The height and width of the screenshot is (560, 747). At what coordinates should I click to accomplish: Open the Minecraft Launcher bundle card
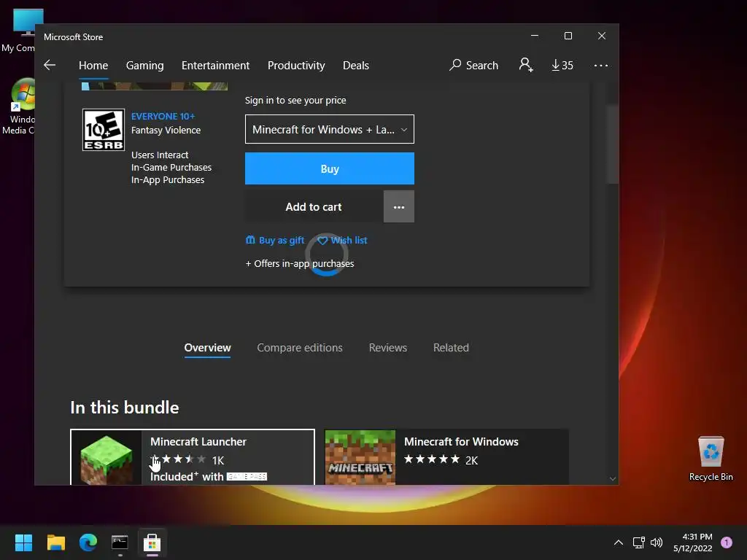(193, 457)
